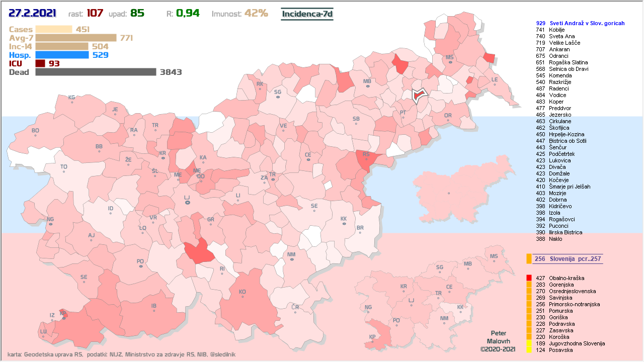
Task: Click the Maribor (MB) city marker on main map
Action: pyautogui.click(x=367, y=86)
